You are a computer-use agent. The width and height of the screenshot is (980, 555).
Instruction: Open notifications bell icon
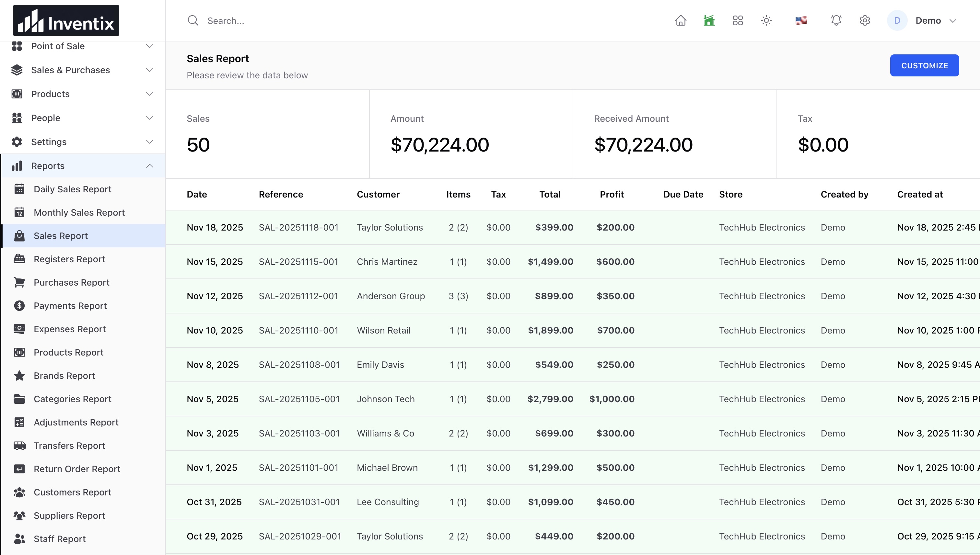(x=836, y=21)
